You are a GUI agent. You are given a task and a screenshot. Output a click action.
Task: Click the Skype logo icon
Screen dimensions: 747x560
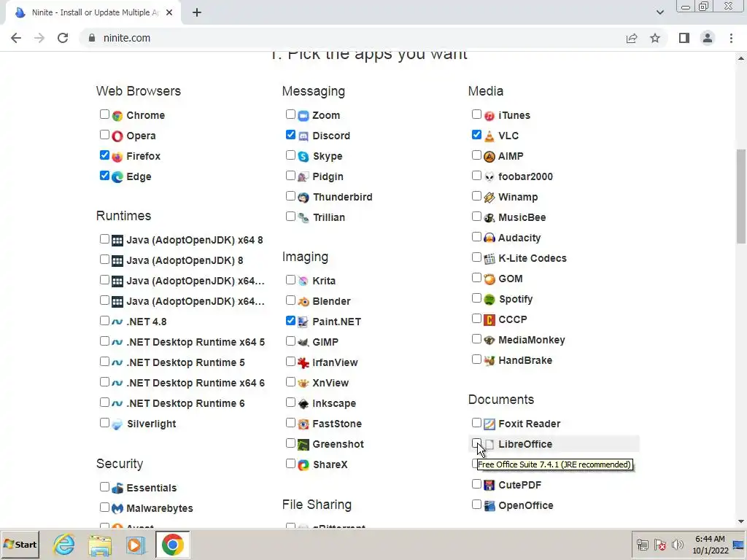(x=303, y=157)
